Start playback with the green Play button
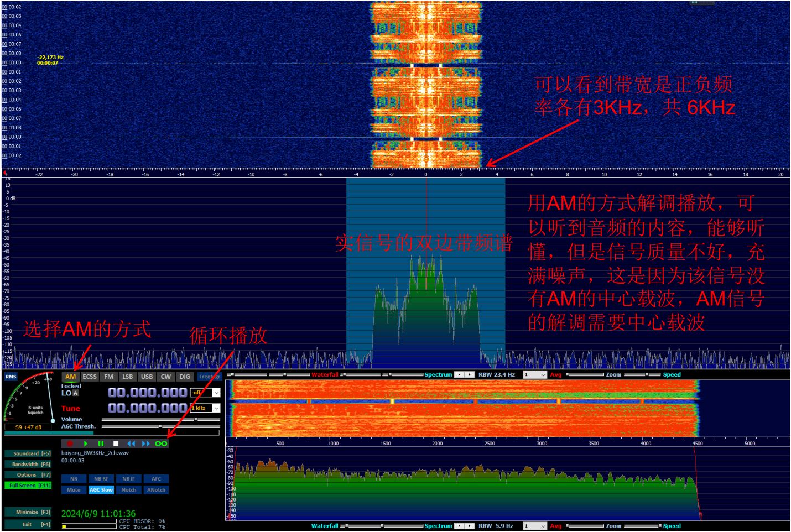Image resolution: width=791 pixels, height=532 pixels. tap(85, 444)
